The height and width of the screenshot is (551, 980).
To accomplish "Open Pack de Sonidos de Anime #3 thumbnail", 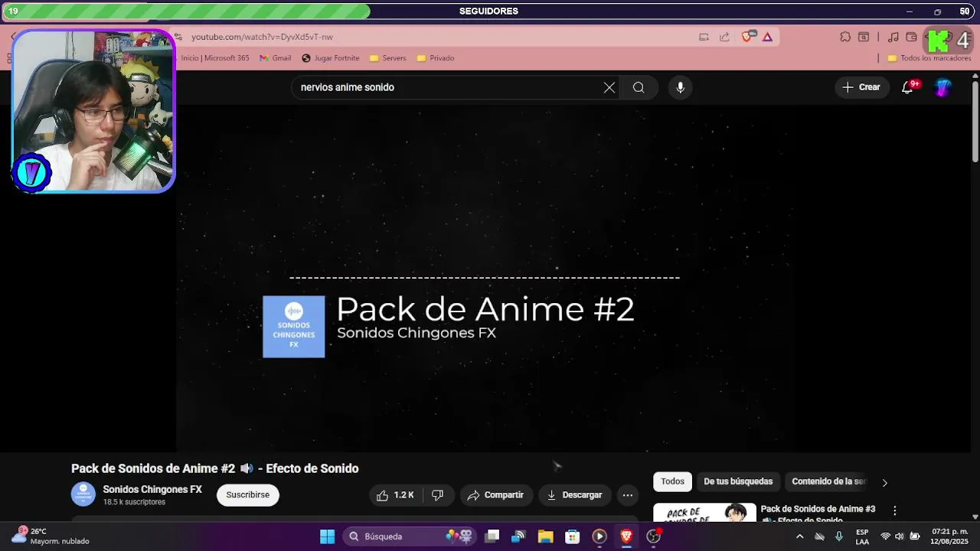I will (704, 512).
